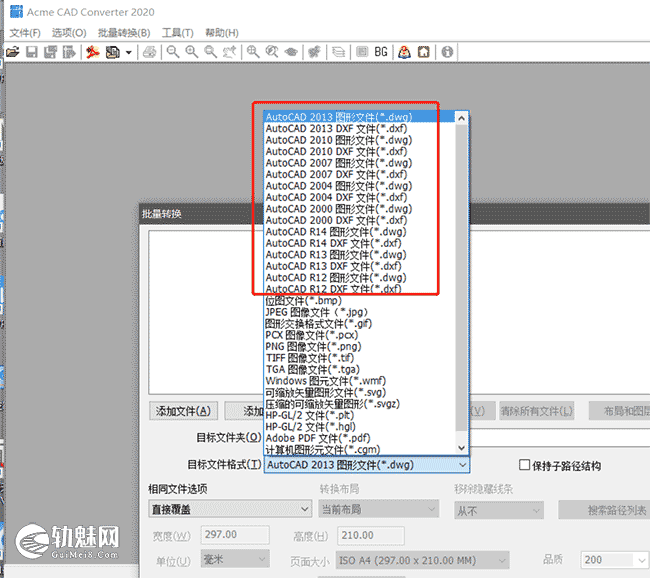Open the arrow beside batch convert icon
The height and width of the screenshot is (578, 650).
click(129, 53)
